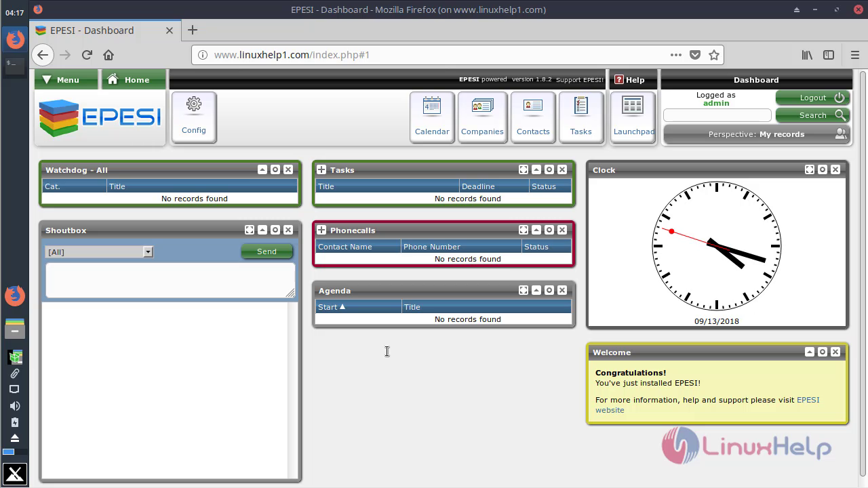Configure the Phonecalls applet settings icon

549,230
